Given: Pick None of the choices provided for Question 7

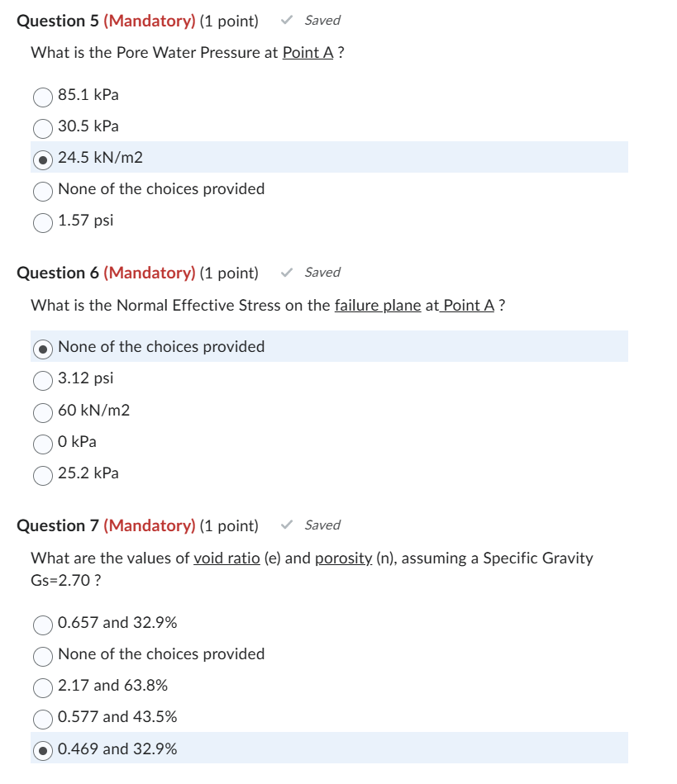Looking at the screenshot, I should pos(42,657).
